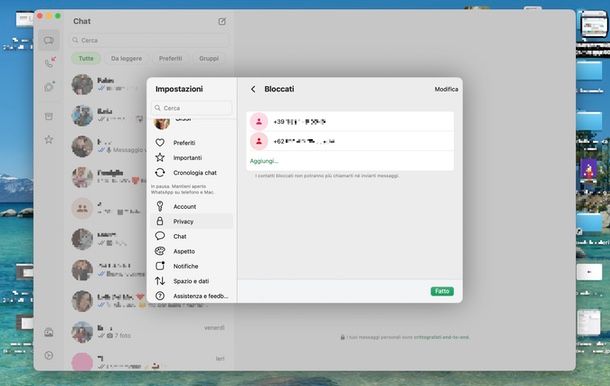Click the speech bubble icon next to Chat
The height and width of the screenshot is (386, 610).
pos(160,236)
